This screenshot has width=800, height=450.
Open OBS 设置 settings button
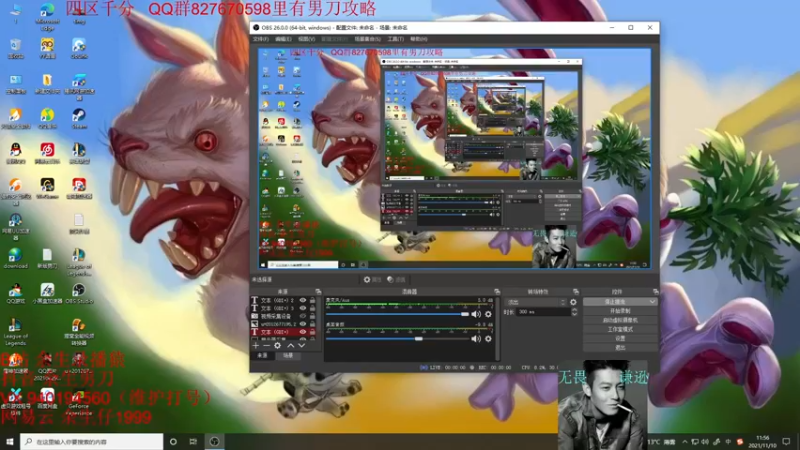point(620,338)
